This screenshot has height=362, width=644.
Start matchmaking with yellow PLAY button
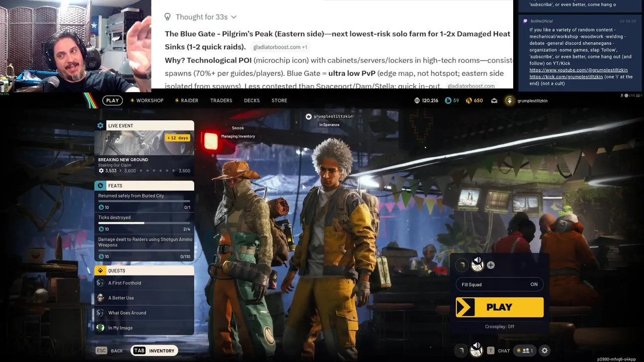pos(499,307)
